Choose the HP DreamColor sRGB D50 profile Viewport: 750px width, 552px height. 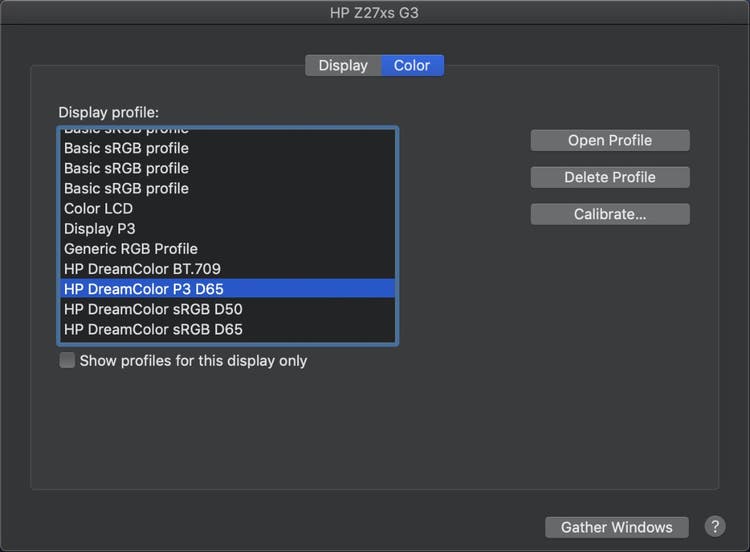(x=153, y=309)
